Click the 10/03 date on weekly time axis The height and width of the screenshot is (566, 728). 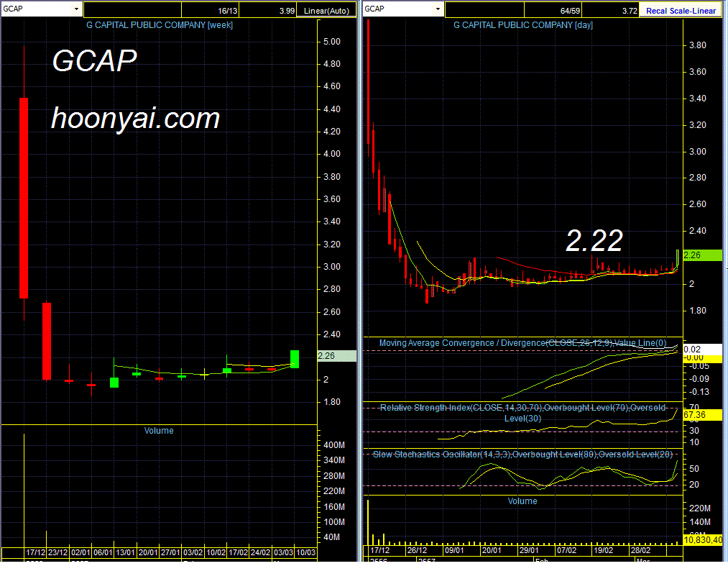point(306,552)
